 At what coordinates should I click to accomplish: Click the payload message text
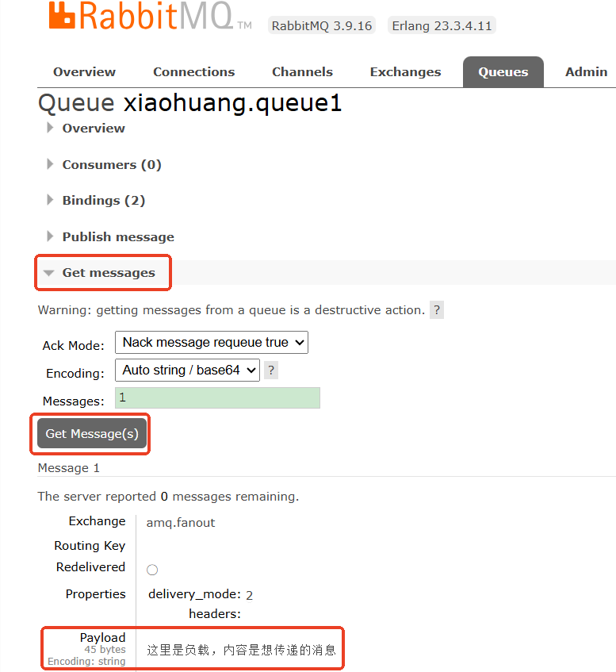(241, 650)
